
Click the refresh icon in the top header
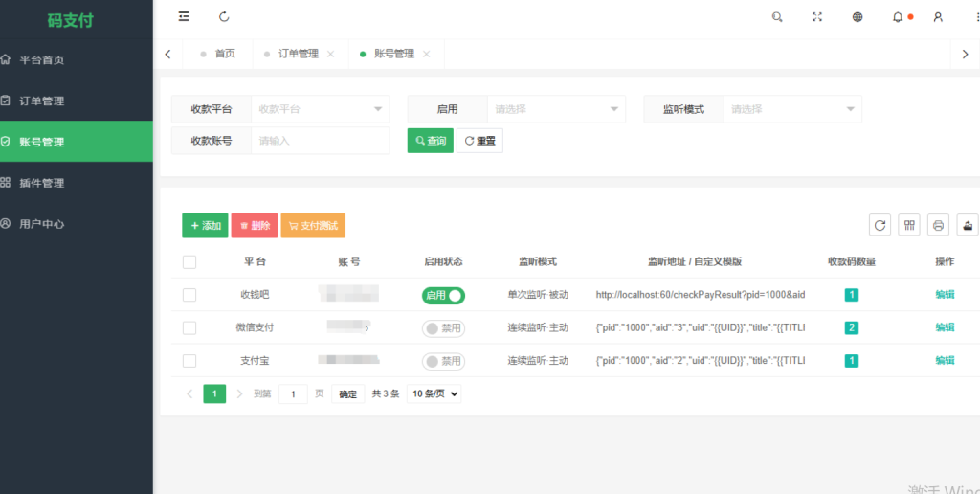click(x=224, y=17)
